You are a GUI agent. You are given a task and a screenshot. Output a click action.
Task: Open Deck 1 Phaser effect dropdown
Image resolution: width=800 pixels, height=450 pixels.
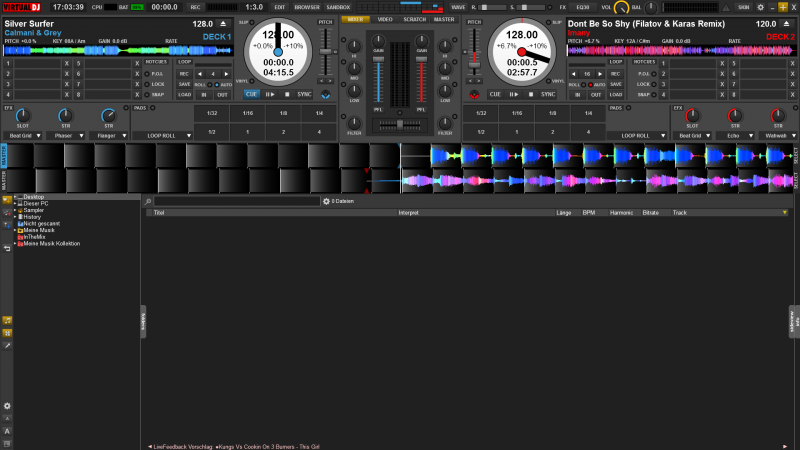[x=66, y=136]
